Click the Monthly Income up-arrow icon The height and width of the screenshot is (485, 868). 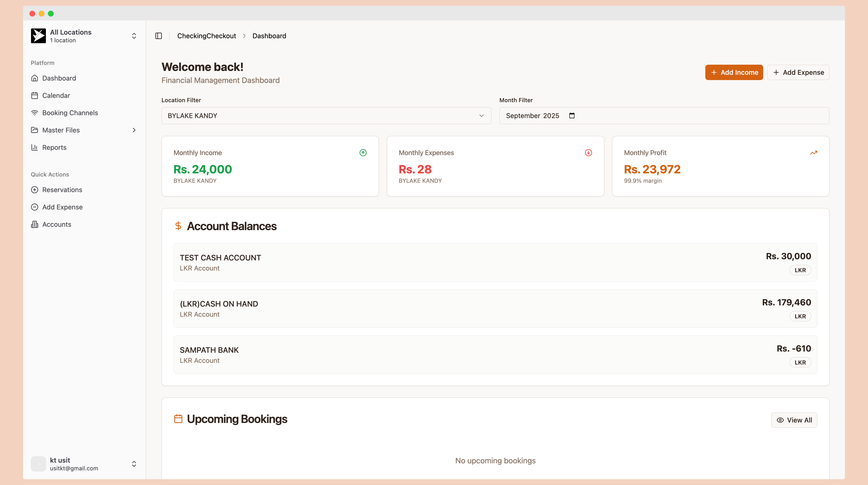363,153
